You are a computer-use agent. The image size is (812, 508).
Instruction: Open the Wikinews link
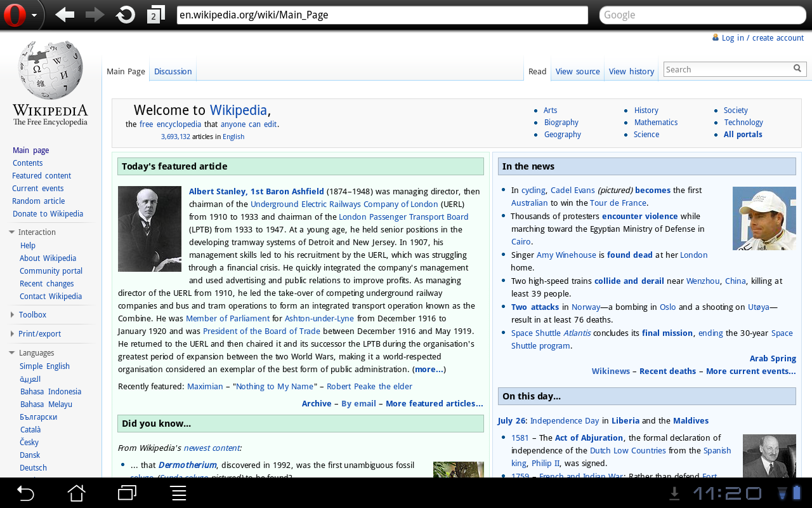click(x=611, y=371)
